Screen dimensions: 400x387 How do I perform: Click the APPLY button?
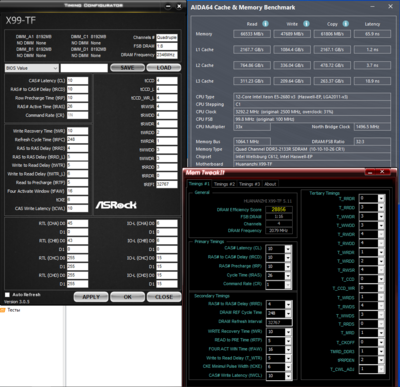point(91,297)
